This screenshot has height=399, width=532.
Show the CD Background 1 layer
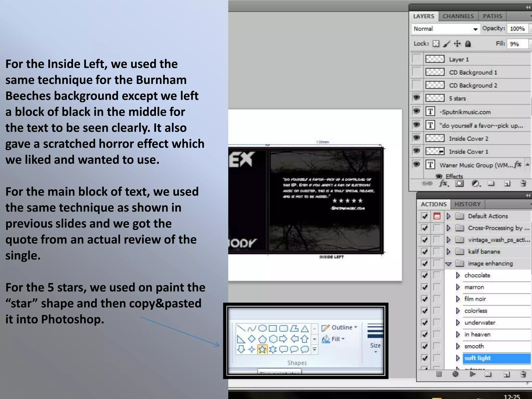point(417,72)
